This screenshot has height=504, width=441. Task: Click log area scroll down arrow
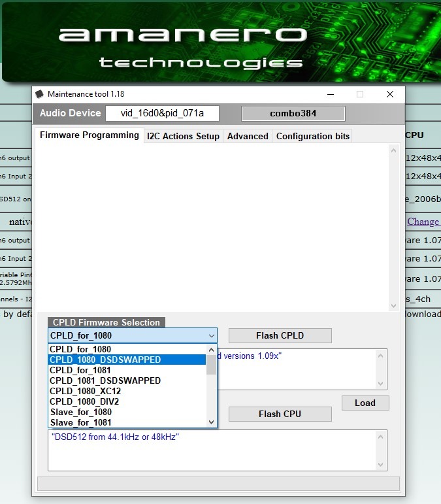tap(393, 306)
